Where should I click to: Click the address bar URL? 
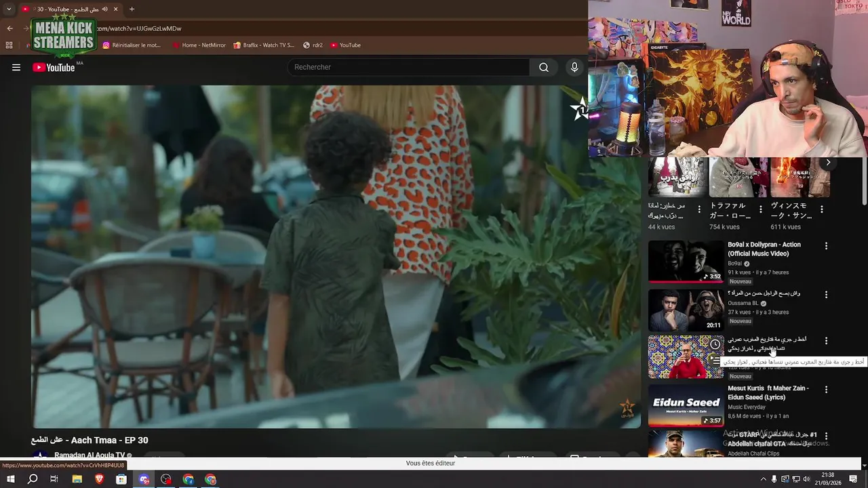[x=139, y=28]
